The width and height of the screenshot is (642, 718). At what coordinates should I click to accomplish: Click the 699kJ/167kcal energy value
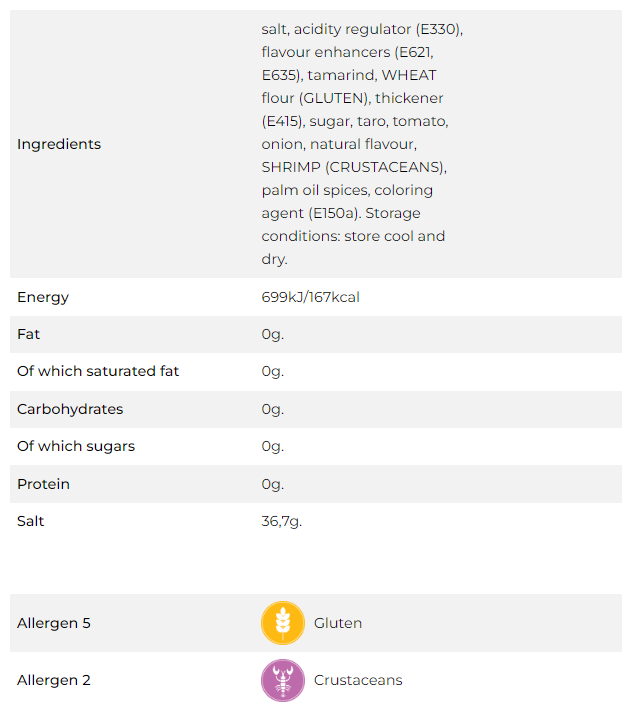(x=311, y=297)
